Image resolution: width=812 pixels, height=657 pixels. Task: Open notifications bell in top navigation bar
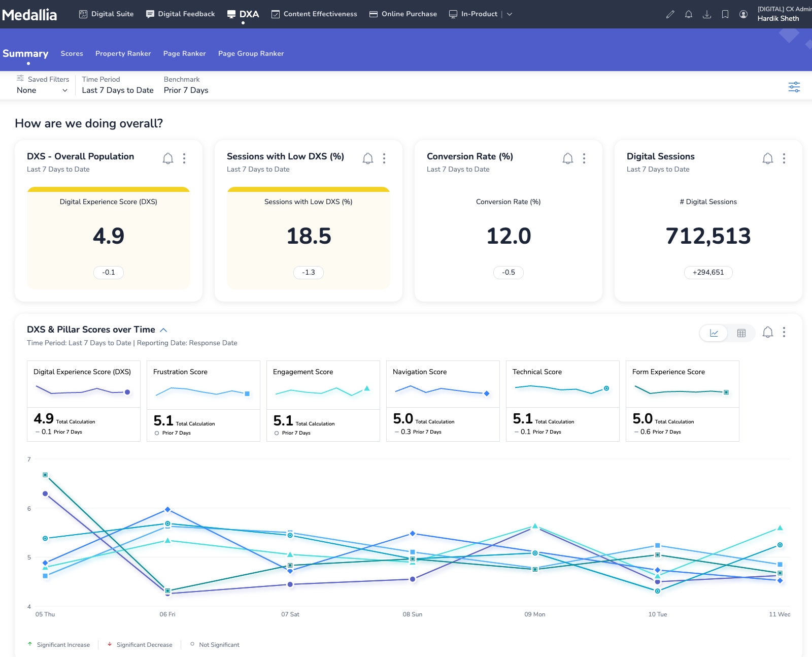point(688,14)
